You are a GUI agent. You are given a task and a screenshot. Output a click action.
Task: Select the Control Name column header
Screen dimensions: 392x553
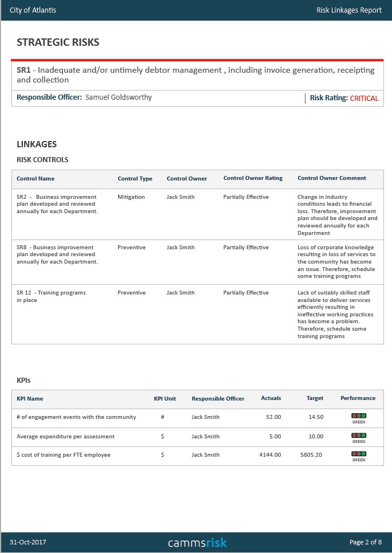(x=36, y=178)
